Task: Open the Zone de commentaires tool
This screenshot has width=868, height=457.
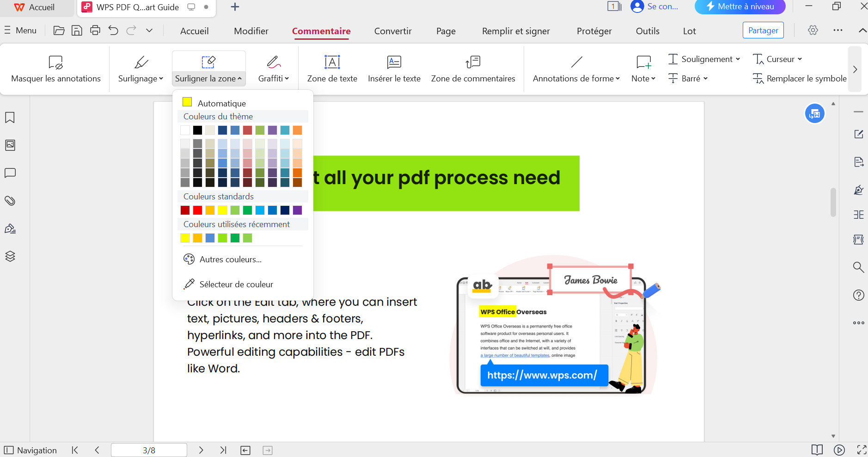Action: [473, 68]
